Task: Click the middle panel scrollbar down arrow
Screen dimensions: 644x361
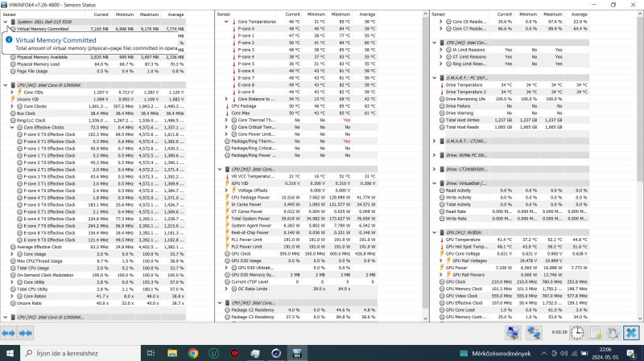Action: [425, 318]
